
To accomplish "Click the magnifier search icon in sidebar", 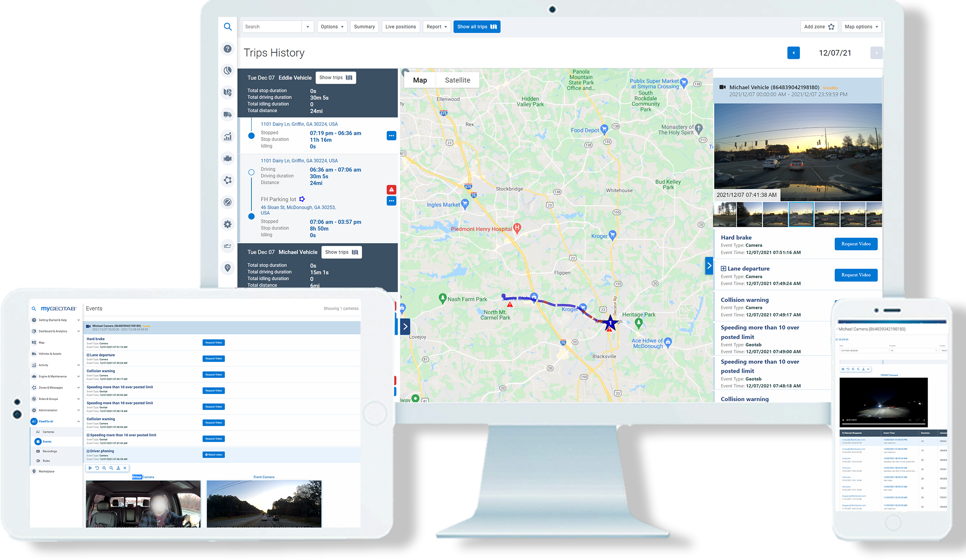I will (x=228, y=27).
